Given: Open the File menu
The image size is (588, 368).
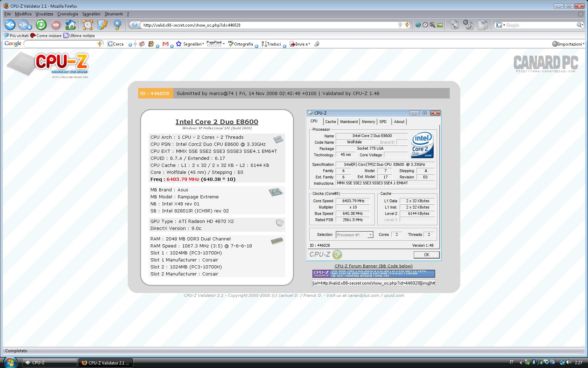Looking at the screenshot, I should click(x=7, y=14).
